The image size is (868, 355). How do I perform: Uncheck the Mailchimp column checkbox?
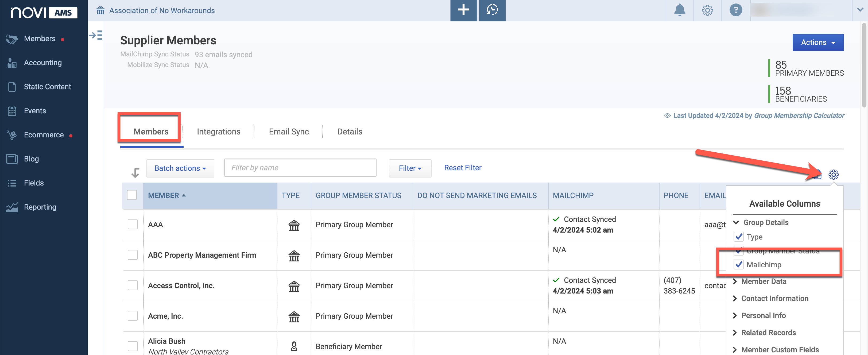738,264
